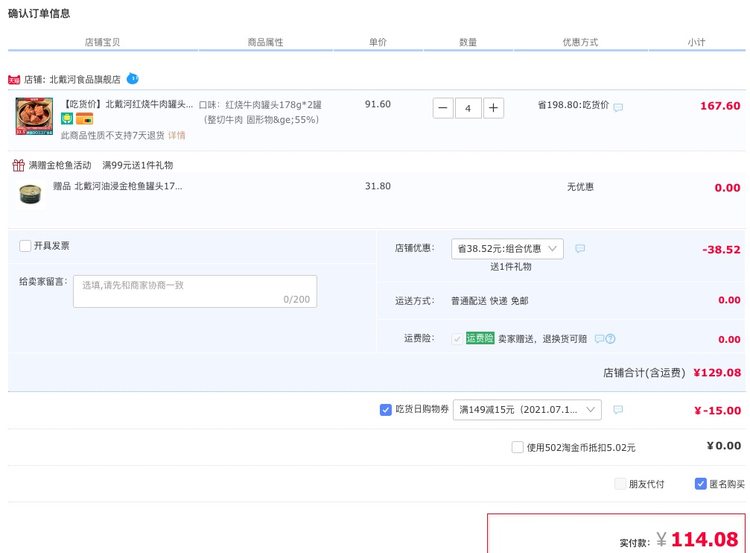The height and width of the screenshot is (553, 750).
Task: Uncheck the 匿名购买 checkbox
Action: (x=700, y=484)
